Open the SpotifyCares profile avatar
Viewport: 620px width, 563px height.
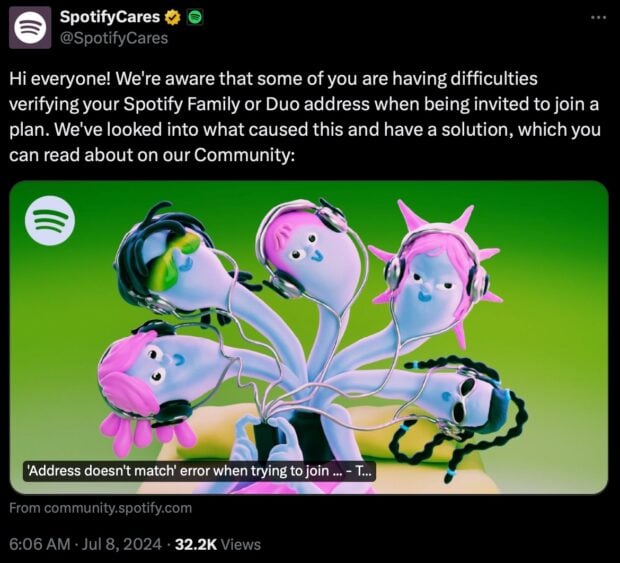pyautogui.click(x=30, y=27)
